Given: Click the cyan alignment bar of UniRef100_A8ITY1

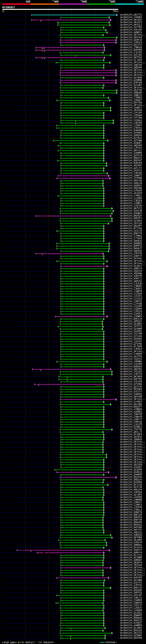Looking at the screenshot, I should click(74, 15).
